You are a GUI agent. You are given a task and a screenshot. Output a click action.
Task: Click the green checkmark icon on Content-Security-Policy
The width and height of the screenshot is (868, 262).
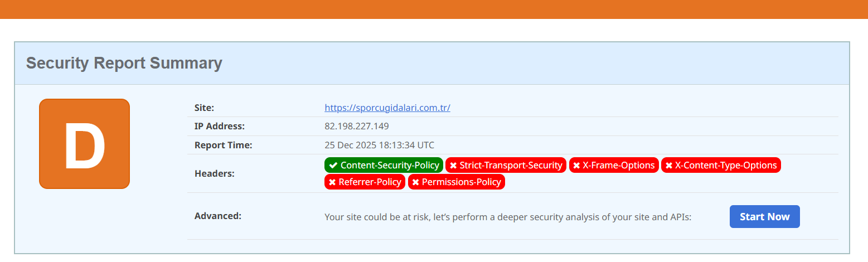pyautogui.click(x=333, y=166)
